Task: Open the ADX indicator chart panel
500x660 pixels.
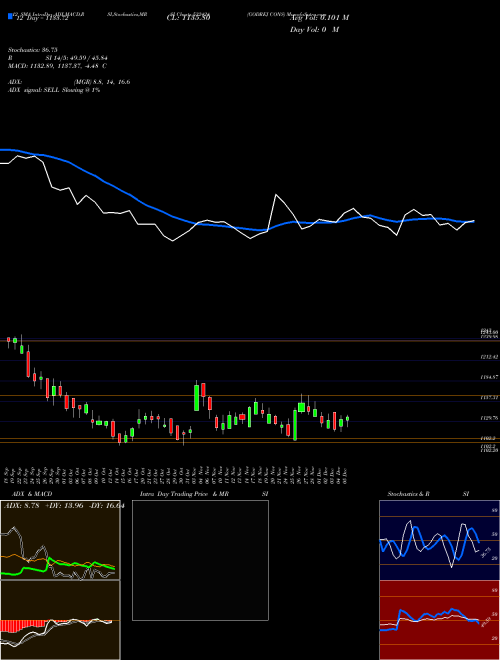Action: [x=60, y=540]
